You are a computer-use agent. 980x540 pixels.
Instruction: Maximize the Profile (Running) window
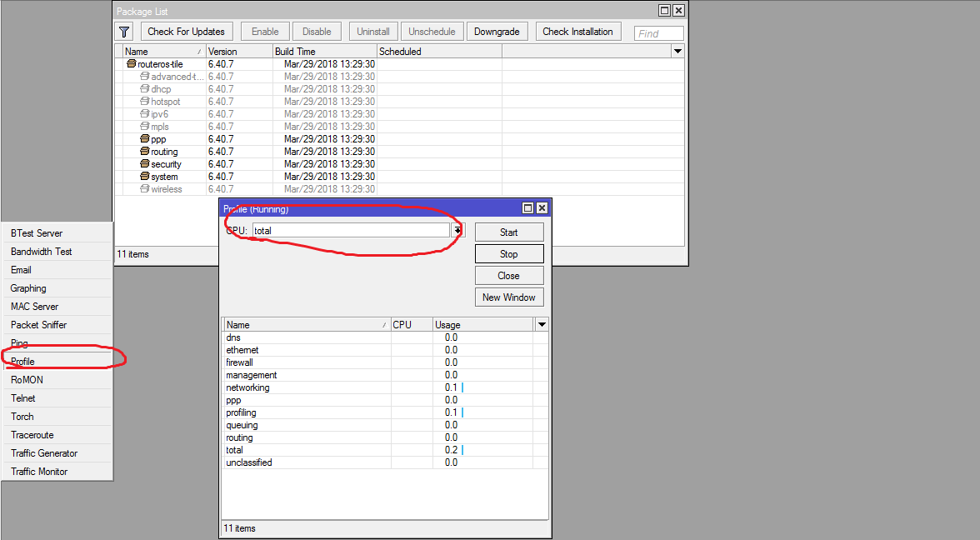[527, 208]
